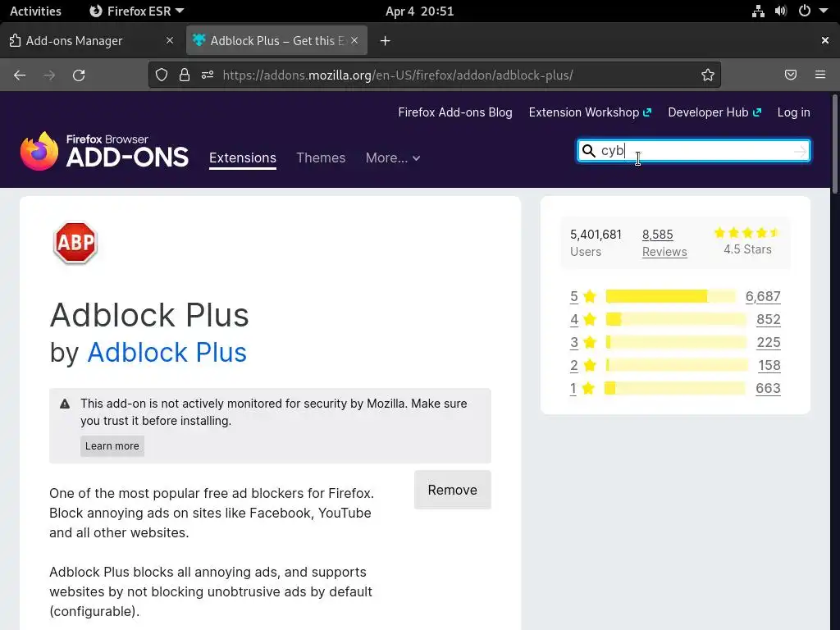
Task: Open the 6,687 five-star reviews count
Action: 763,296
